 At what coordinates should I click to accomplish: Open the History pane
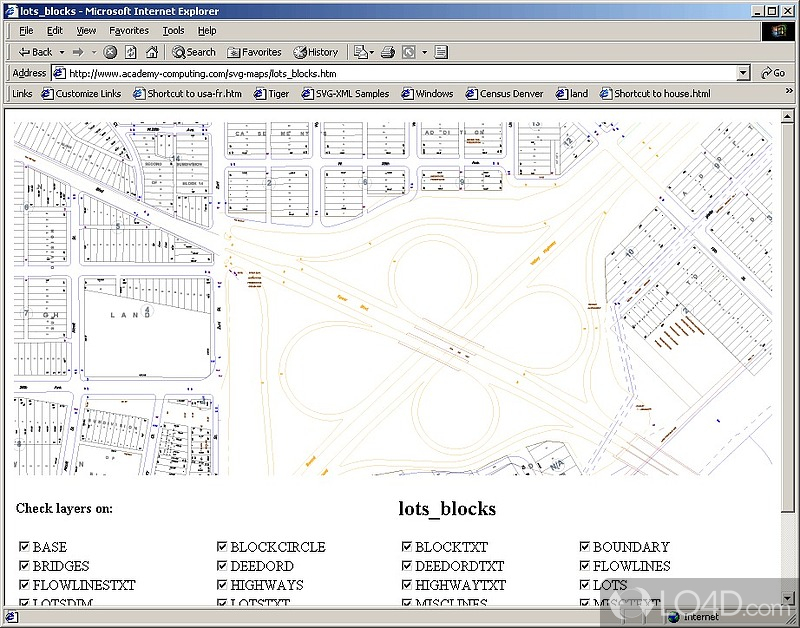coord(315,52)
